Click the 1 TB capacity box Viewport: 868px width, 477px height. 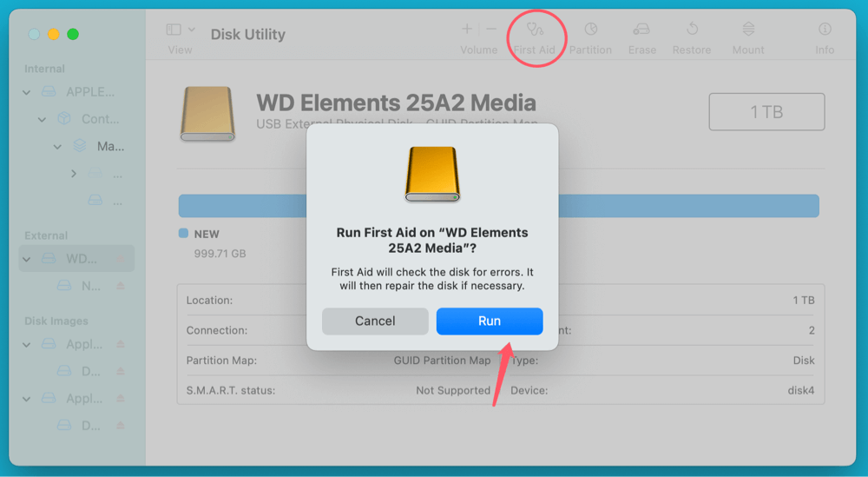(x=766, y=112)
